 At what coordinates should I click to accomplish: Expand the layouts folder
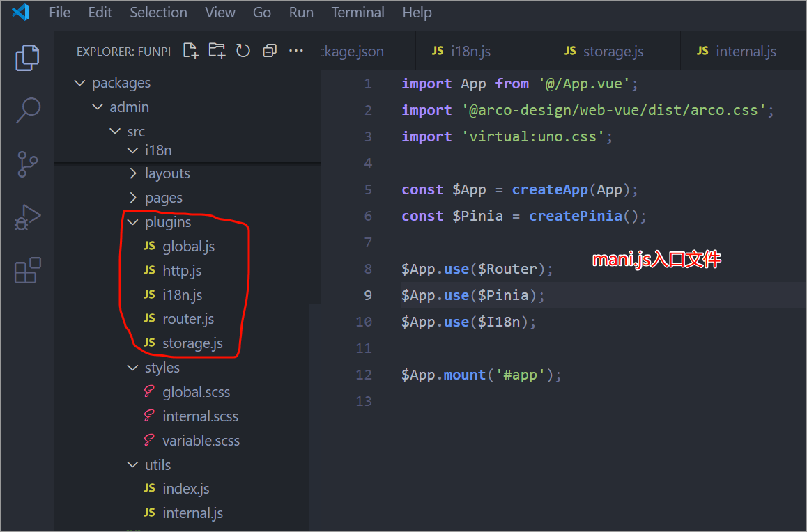click(167, 173)
